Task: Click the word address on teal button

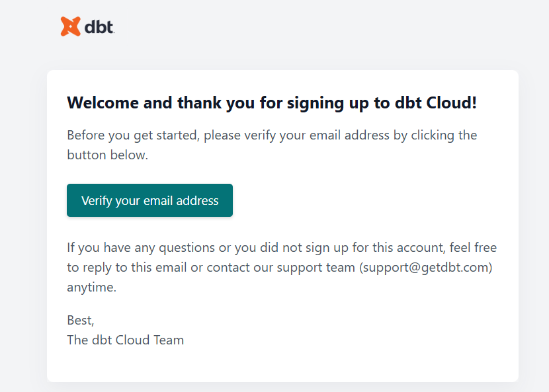Action: [197, 200]
